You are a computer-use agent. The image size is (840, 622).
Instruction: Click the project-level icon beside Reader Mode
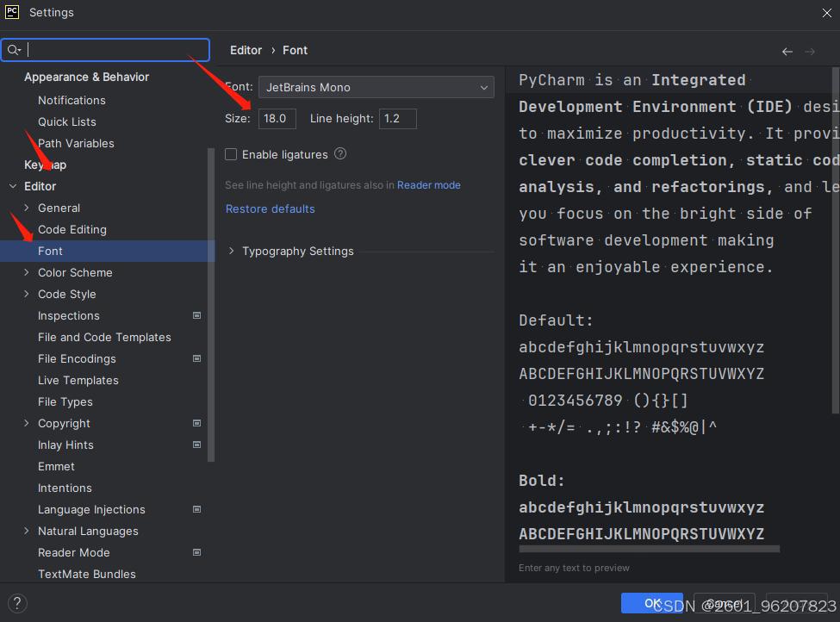[196, 552]
